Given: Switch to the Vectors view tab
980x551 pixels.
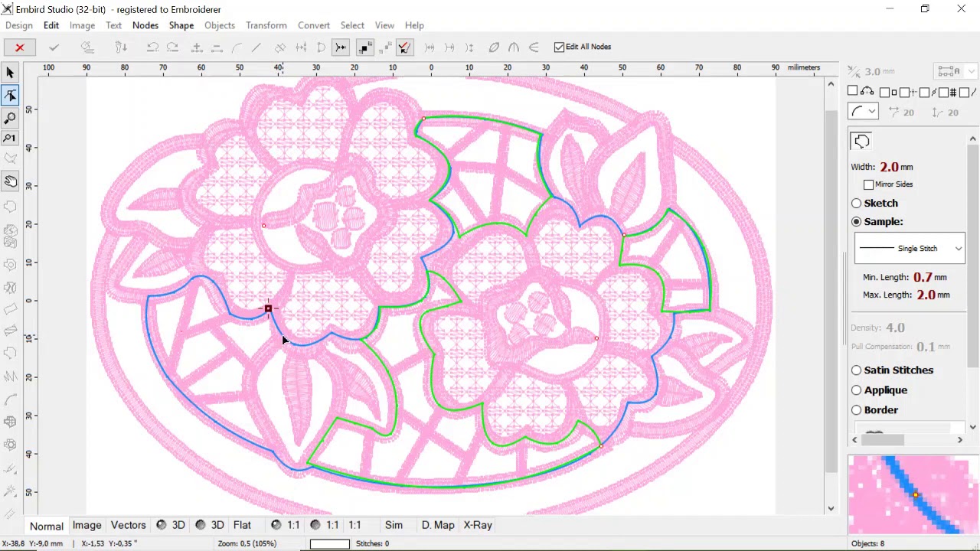Looking at the screenshot, I should tap(128, 525).
